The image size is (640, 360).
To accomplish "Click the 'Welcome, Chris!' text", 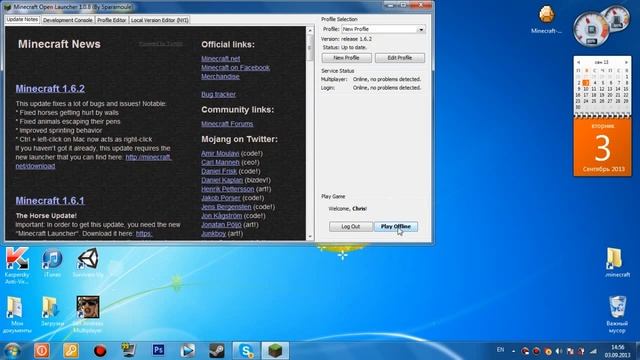I will coord(348,209).
